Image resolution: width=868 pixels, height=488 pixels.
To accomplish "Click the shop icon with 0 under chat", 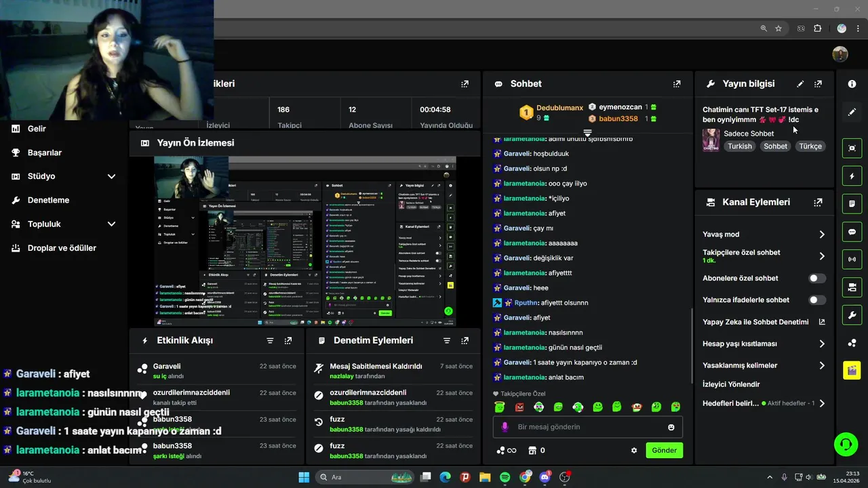I will (537, 450).
